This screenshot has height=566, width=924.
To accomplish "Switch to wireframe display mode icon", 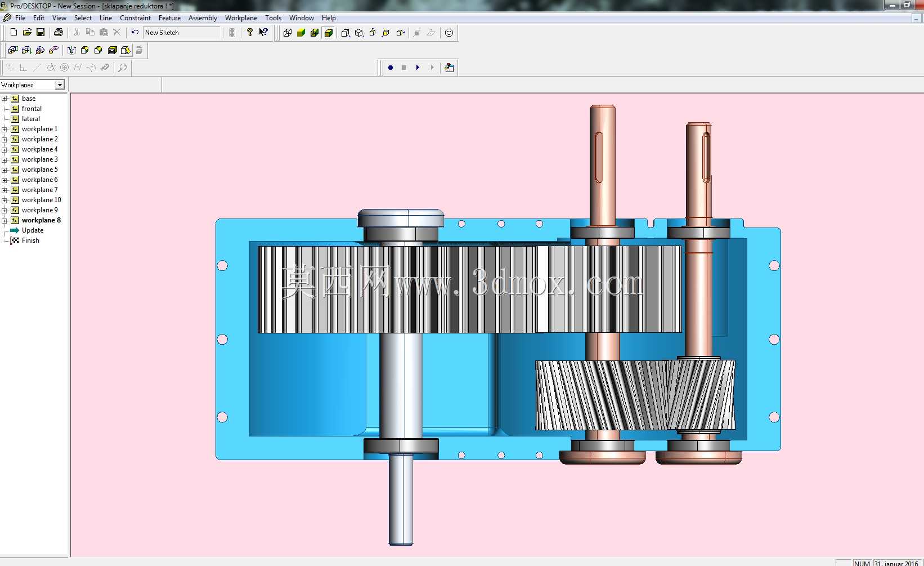I will 288,33.
